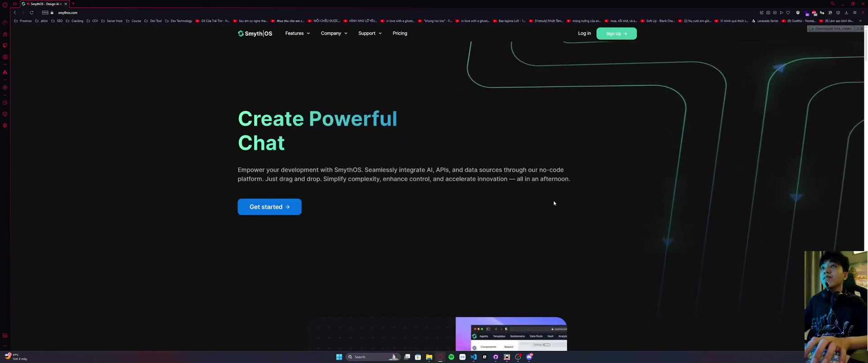This screenshot has height=363, width=868.
Task: Click the Download this video overlay button
Action: 832,28
